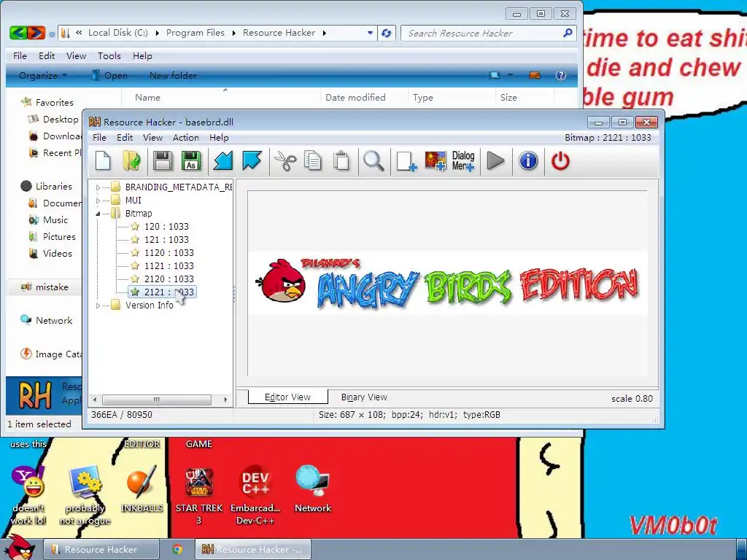The width and height of the screenshot is (747, 560).
Task: Open Resource Hacker View menu
Action: [153, 138]
